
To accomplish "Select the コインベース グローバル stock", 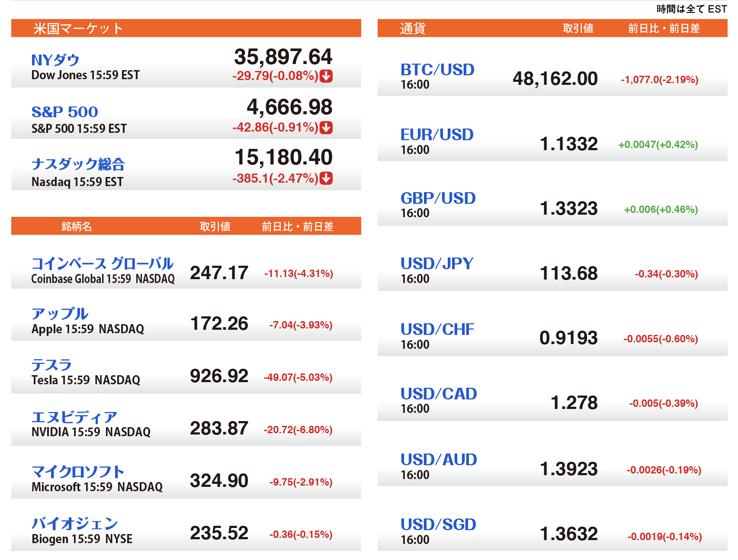I will pos(103,263).
